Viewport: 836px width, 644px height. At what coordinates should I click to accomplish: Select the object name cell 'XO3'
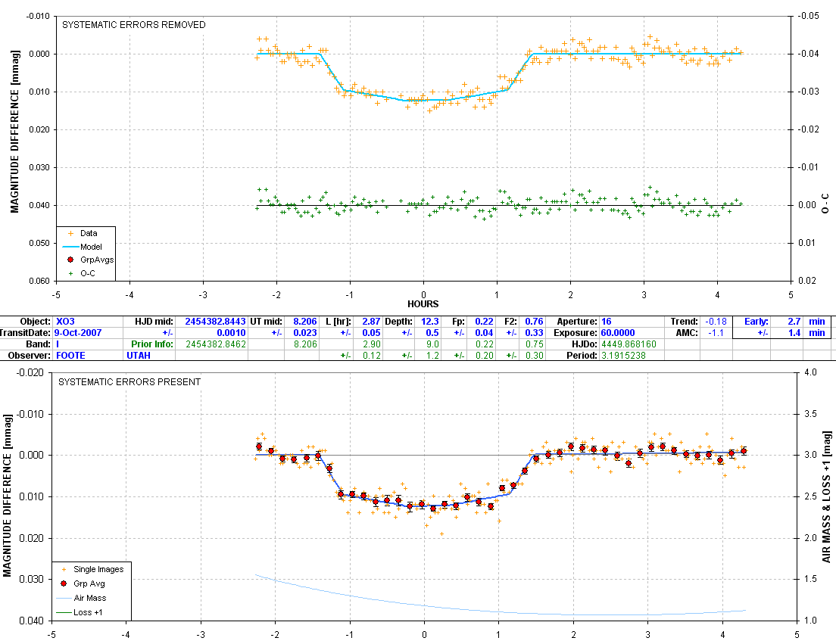tap(66, 321)
